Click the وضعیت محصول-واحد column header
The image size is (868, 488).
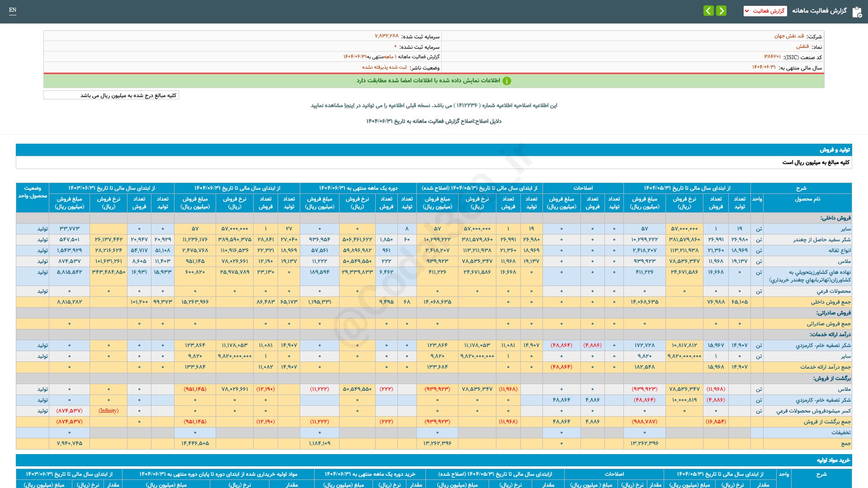pyautogui.click(x=33, y=192)
